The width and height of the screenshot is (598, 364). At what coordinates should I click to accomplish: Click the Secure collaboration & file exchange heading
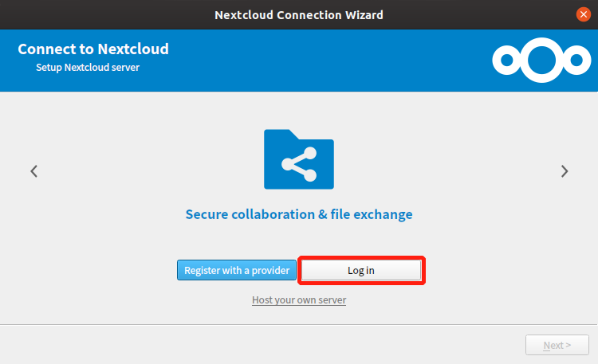click(x=299, y=214)
